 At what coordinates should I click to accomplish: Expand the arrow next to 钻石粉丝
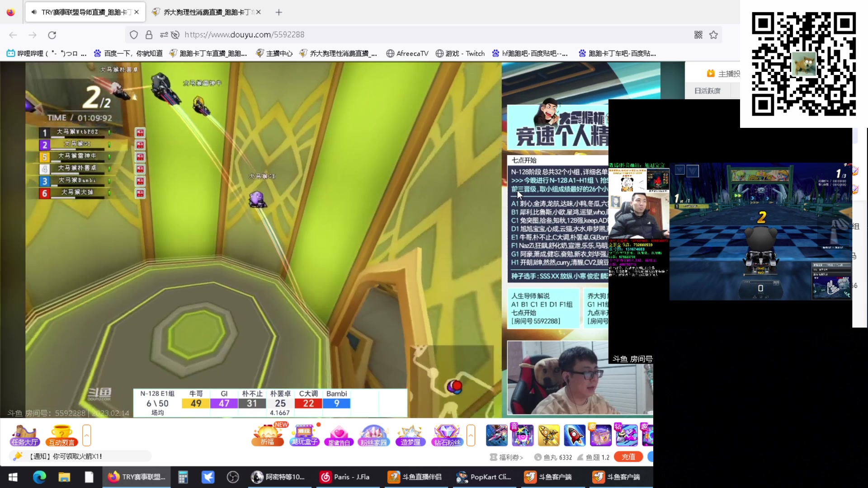[471, 435]
